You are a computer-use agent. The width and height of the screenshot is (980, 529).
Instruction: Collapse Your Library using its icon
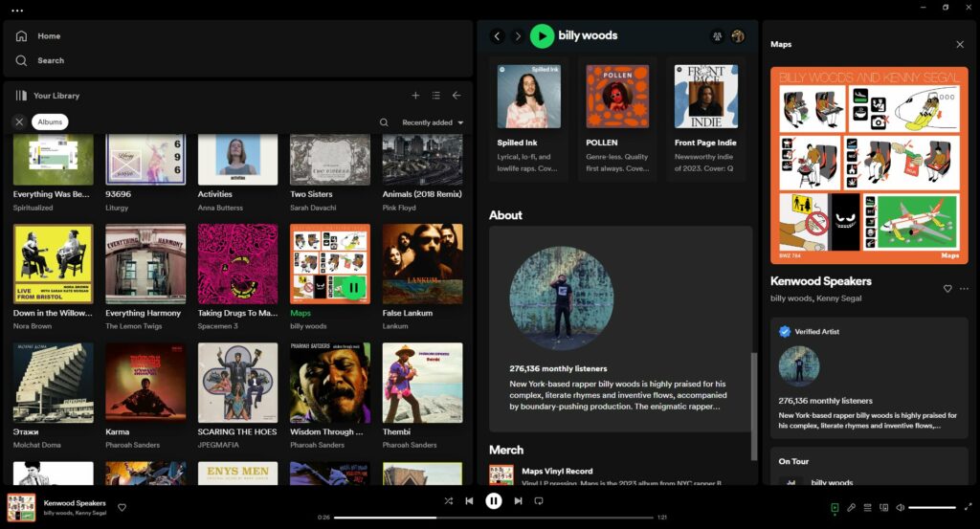(21, 96)
